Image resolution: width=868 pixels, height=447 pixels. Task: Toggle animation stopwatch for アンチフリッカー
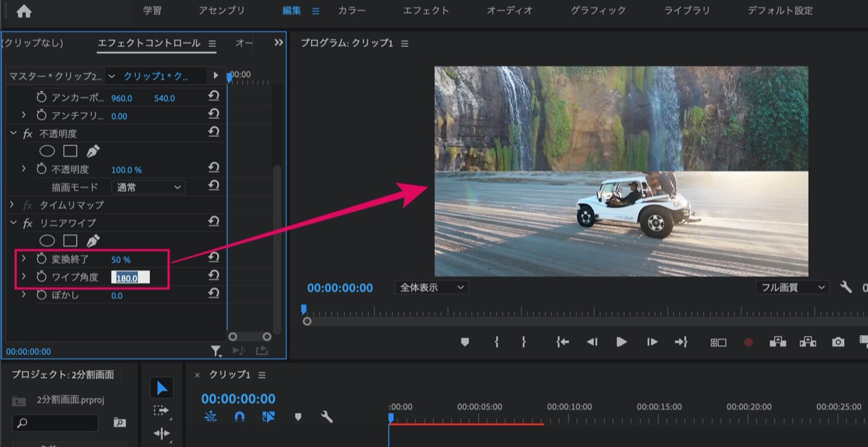coord(42,116)
